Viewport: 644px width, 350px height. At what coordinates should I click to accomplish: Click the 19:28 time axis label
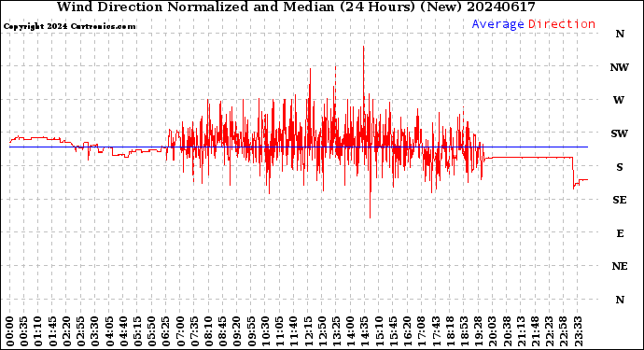point(479,331)
